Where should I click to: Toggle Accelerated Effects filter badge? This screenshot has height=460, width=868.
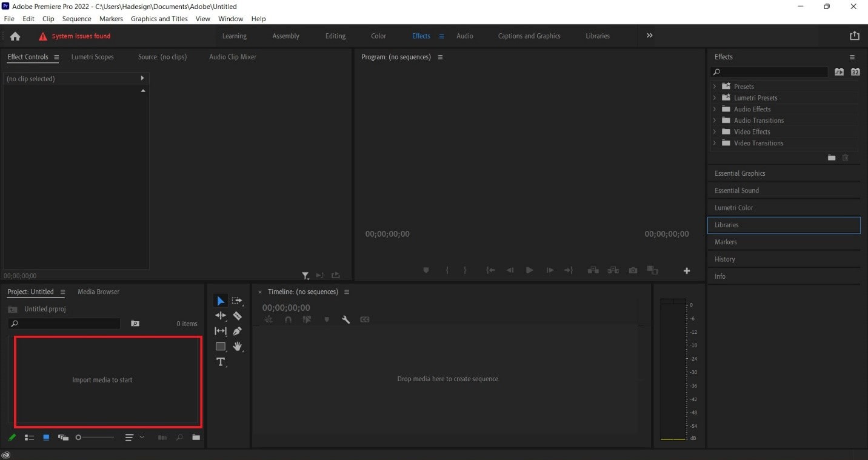tap(839, 72)
